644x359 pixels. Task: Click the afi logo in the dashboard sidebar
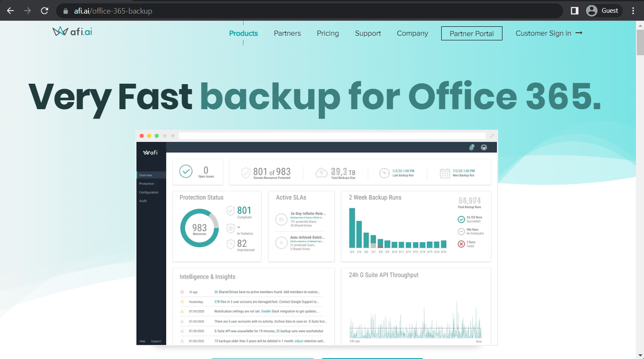point(151,152)
